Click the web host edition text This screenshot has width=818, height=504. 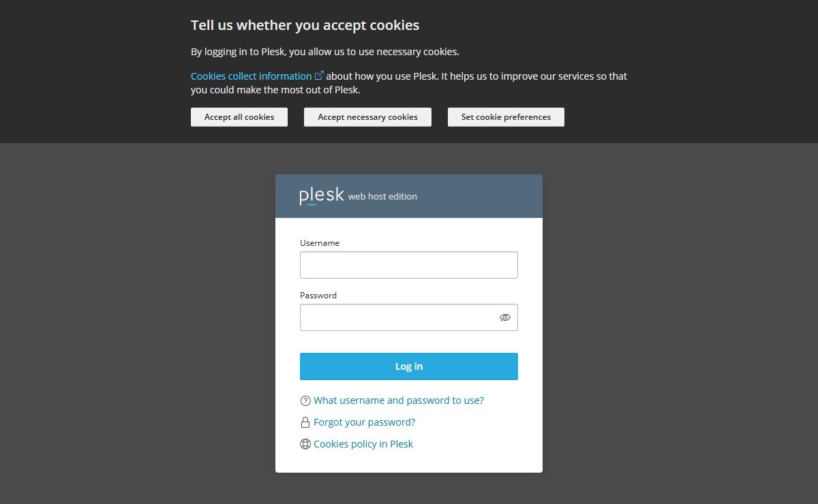[x=382, y=197]
